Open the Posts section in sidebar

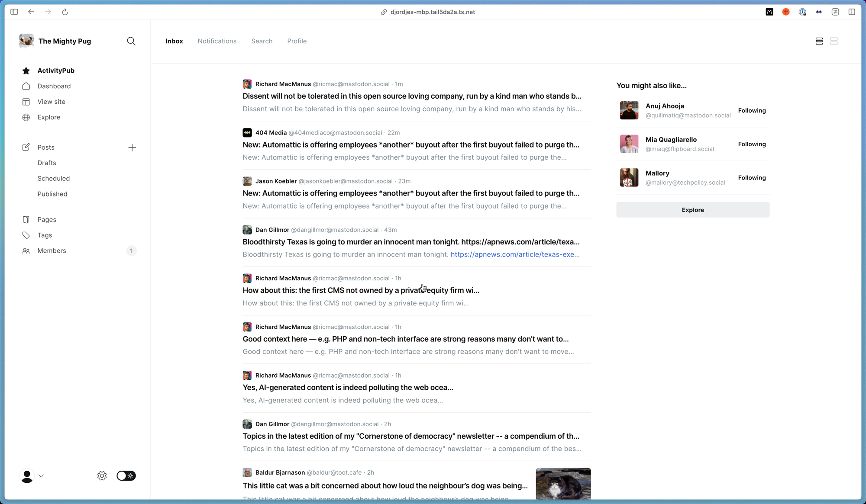click(46, 148)
